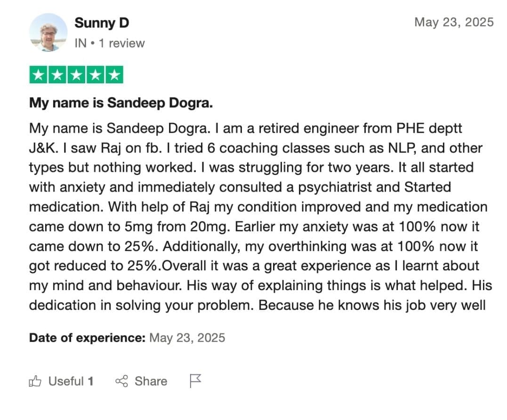Flag this review with the flag icon
This screenshot has width=507, height=420.
(x=195, y=381)
